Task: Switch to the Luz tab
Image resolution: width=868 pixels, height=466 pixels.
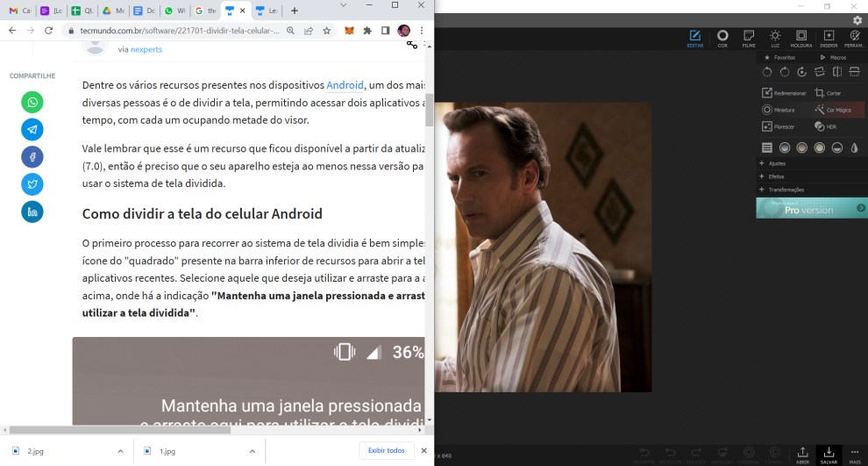Action: coord(775,39)
